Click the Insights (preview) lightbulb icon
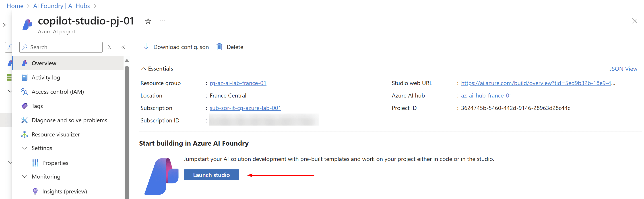The height and width of the screenshot is (199, 644). click(x=35, y=191)
